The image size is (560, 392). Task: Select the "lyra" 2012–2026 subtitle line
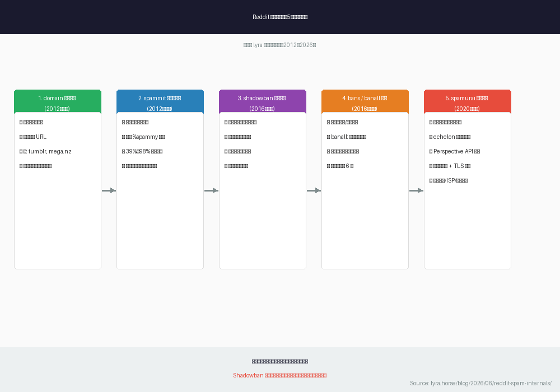point(279,45)
